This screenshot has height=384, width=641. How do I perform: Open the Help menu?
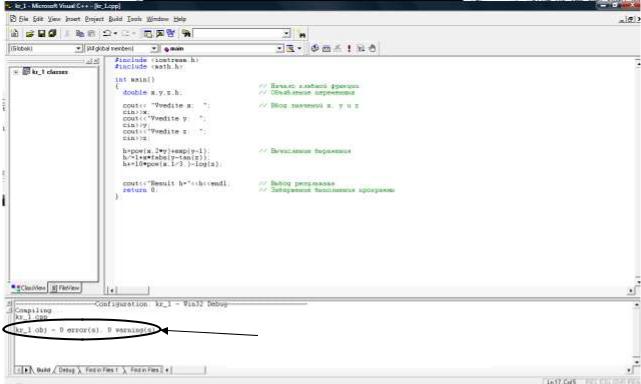(179, 19)
